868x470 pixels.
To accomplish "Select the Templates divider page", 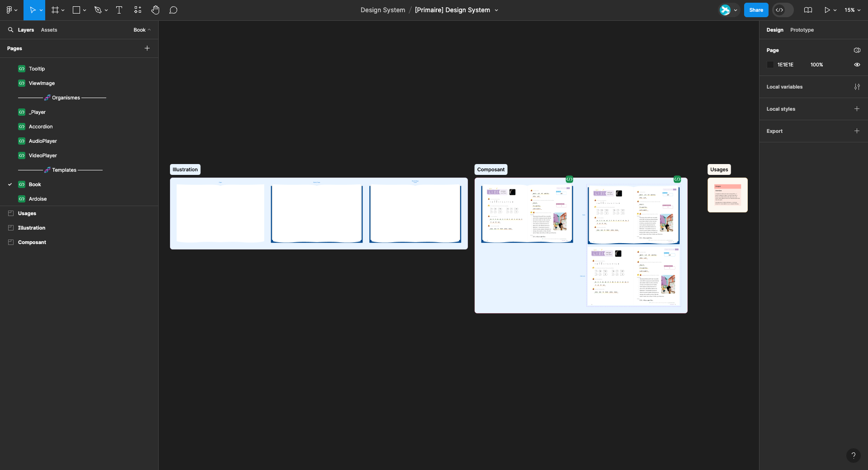I will (79, 170).
